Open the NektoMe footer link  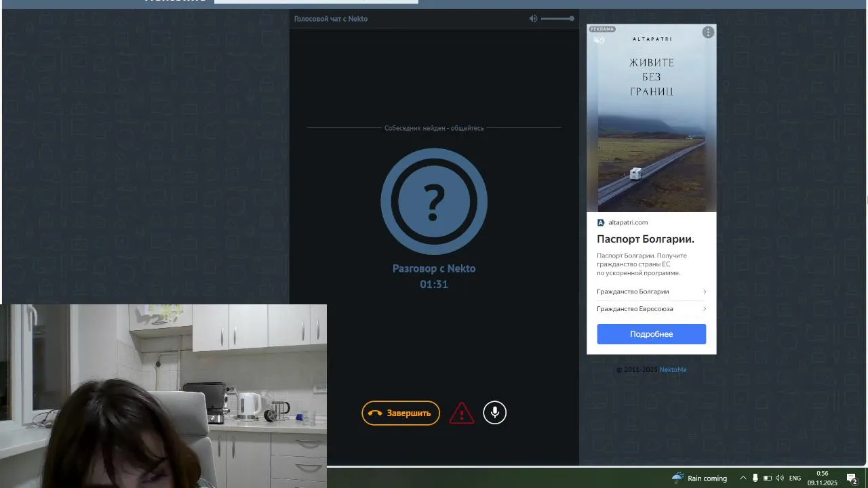click(x=673, y=369)
